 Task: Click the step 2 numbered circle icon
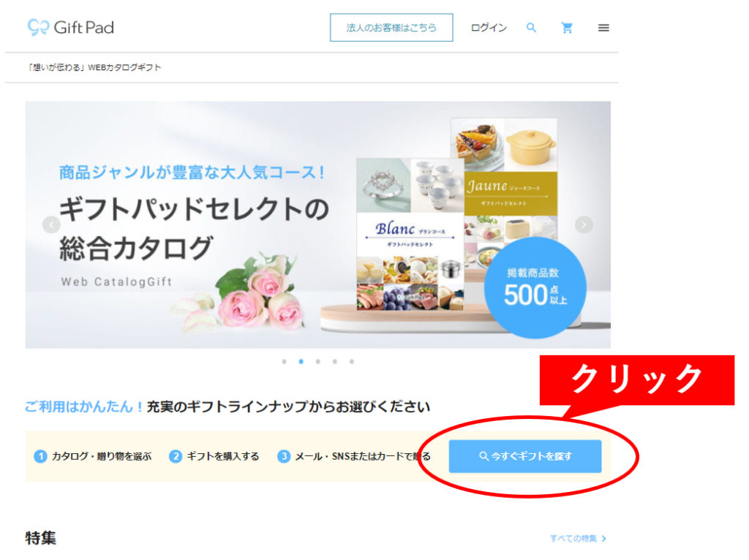[176, 456]
